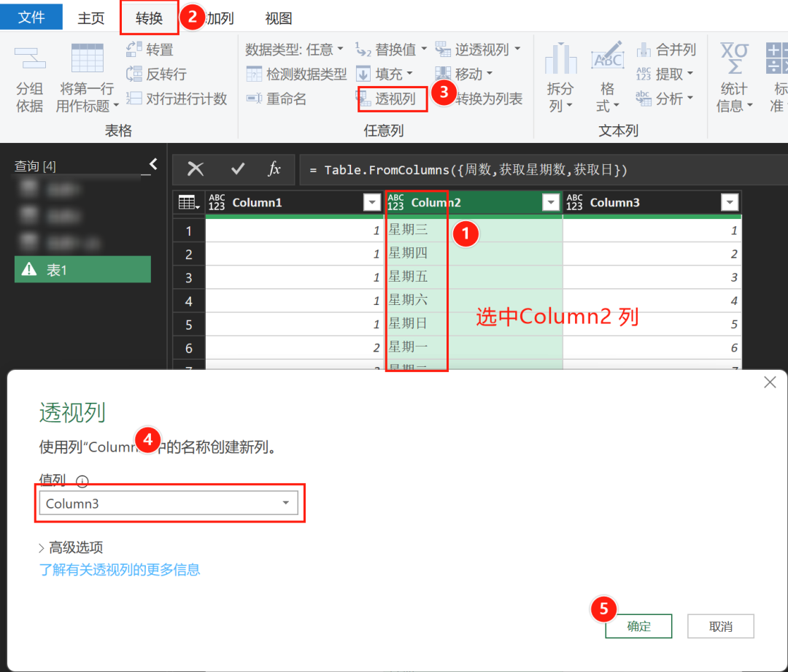The image size is (788, 672).
Task: Open link 了解有关透视列的更多信息
Action: (120, 570)
